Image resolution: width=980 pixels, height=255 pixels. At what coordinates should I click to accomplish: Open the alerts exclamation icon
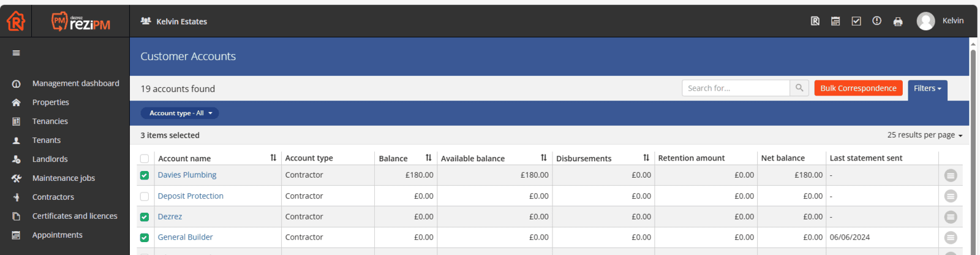click(x=876, y=21)
